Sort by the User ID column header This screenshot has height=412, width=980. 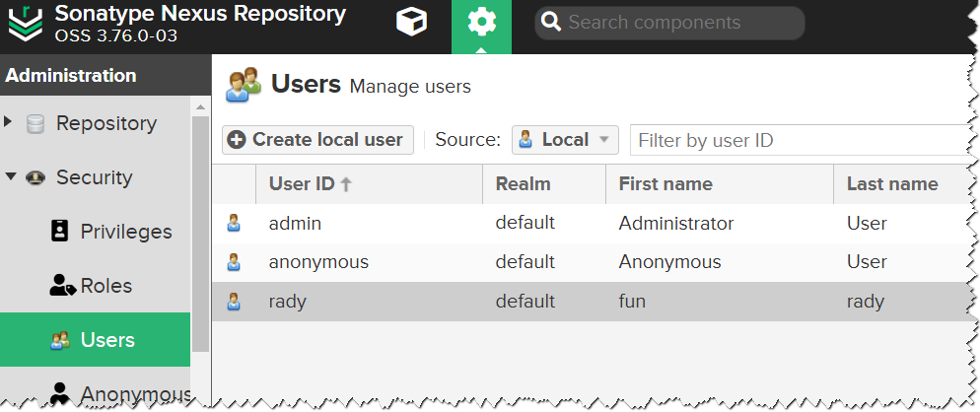click(369, 183)
